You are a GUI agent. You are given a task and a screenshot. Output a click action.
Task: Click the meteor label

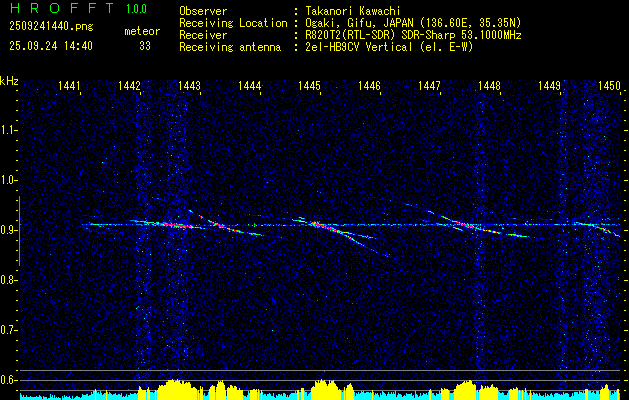tap(142, 31)
